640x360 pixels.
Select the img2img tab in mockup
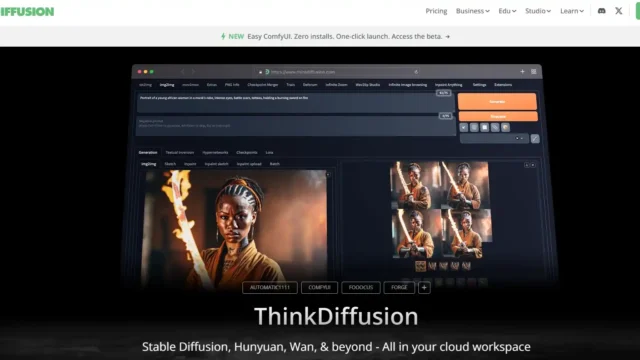pyautogui.click(x=167, y=85)
